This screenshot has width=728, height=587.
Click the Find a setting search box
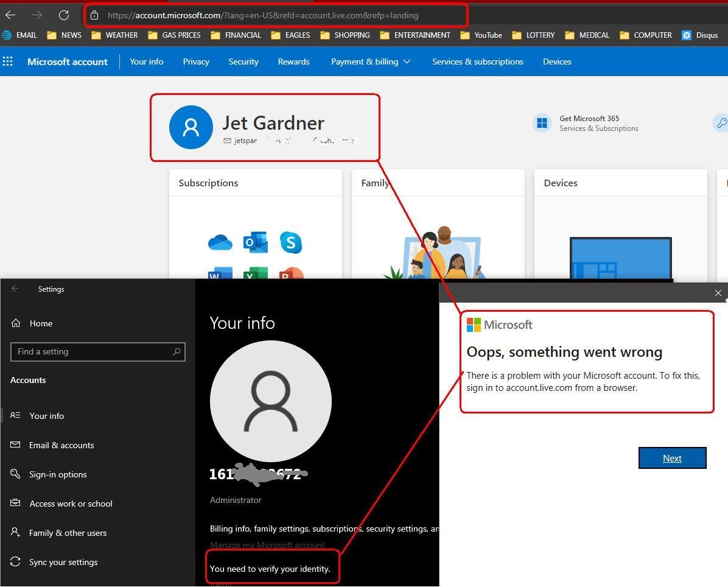(x=97, y=352)
